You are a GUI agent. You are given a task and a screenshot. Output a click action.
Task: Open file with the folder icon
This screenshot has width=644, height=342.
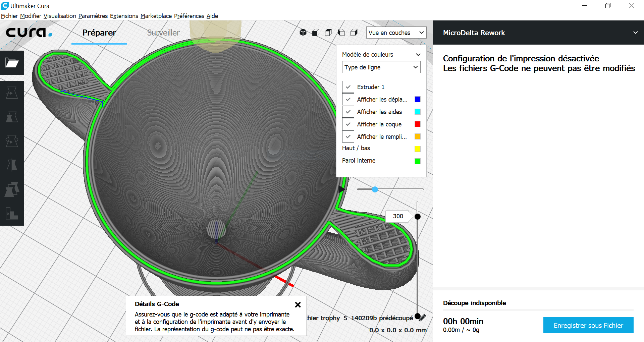click(12, 63)
